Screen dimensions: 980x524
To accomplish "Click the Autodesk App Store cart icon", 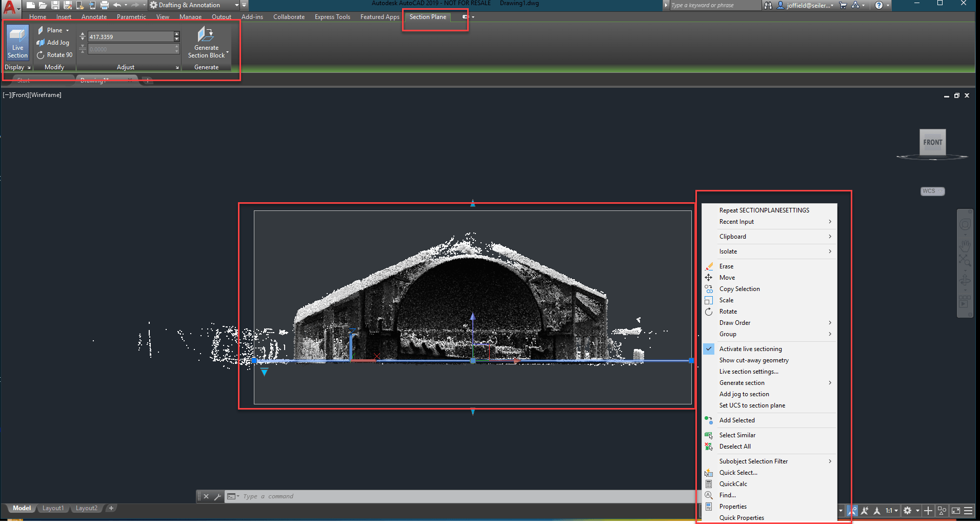I will coord(843,5).
